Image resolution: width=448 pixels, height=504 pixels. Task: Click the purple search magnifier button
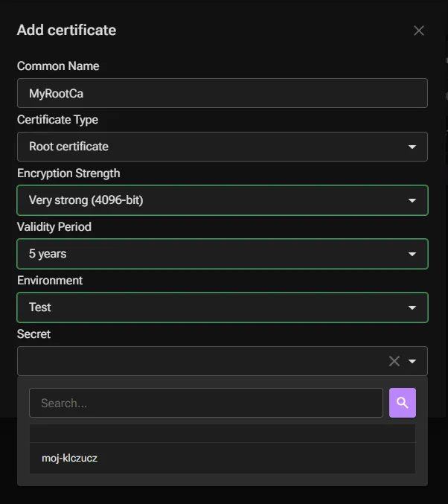point(403,403)
